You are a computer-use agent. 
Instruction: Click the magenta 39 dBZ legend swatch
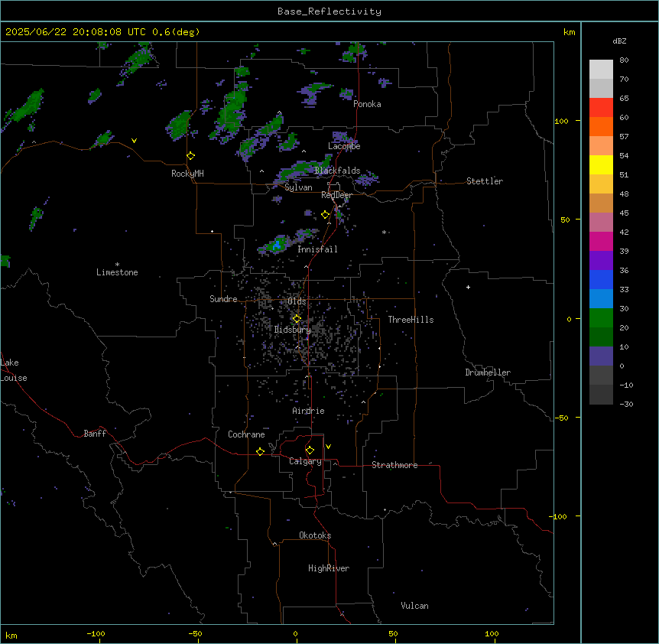tap(601, 241)
